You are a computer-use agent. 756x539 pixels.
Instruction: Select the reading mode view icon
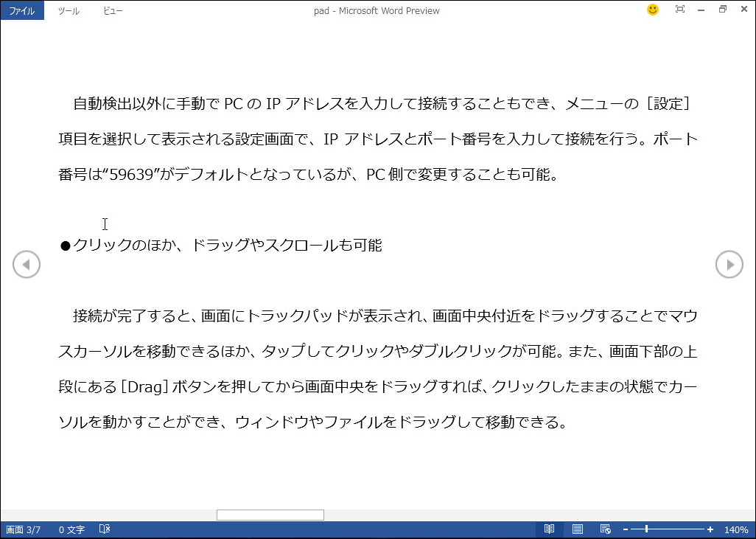click(x=549, y=529)
